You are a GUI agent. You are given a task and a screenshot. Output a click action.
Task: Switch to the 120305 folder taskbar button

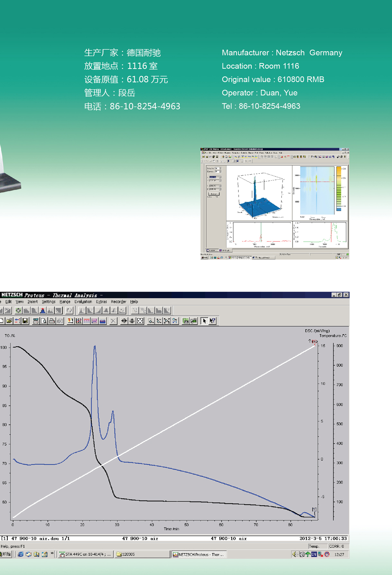click(142, 554)
